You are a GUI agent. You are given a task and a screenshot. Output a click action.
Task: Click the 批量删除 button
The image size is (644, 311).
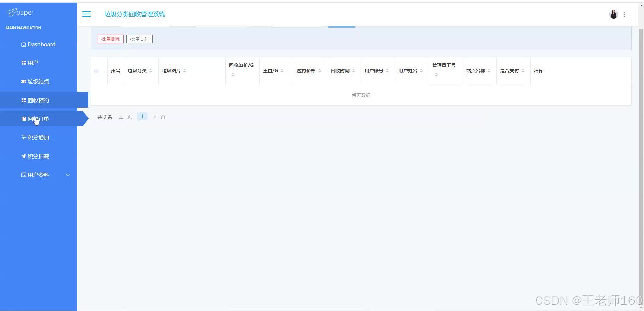111,39
